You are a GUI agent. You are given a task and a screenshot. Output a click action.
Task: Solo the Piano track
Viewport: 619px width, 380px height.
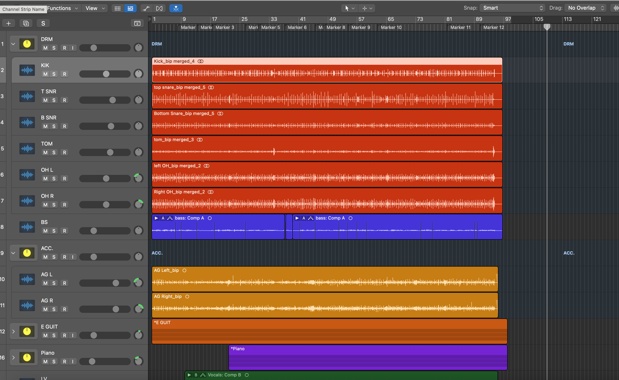click(x=54, y=361)
